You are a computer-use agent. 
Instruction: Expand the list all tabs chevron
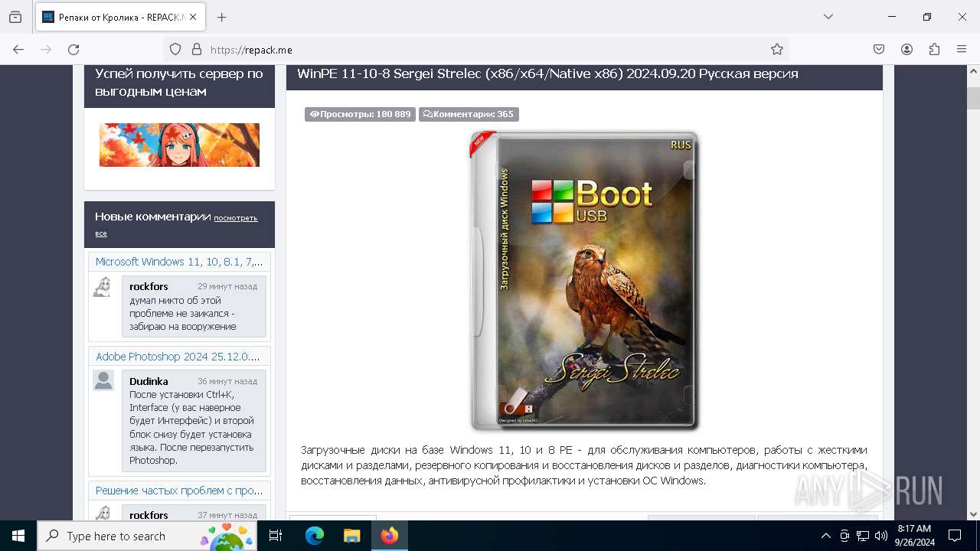pyautogui.click(x=828, y=17)
